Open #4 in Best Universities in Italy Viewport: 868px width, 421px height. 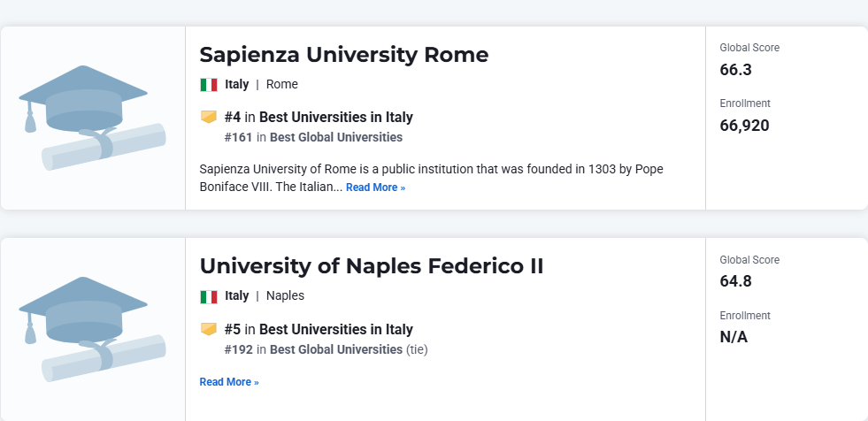319,118
